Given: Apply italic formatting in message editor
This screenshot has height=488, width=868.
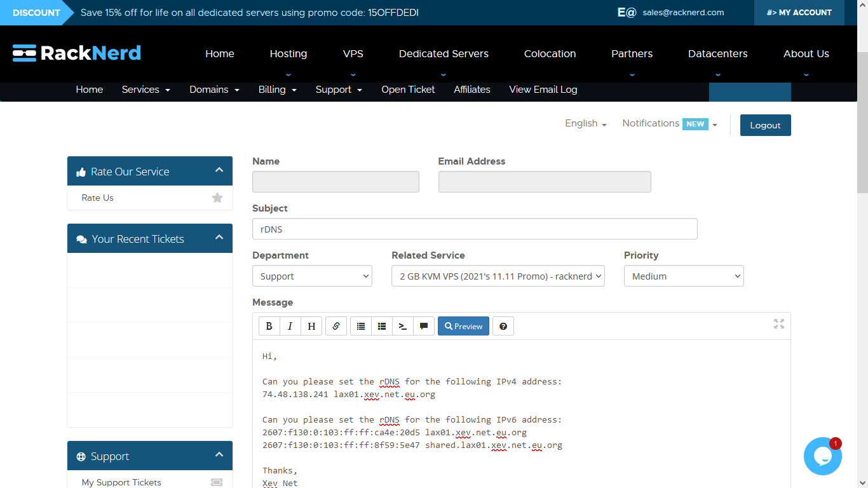Looking at the screenshot, I should [290, 326].
